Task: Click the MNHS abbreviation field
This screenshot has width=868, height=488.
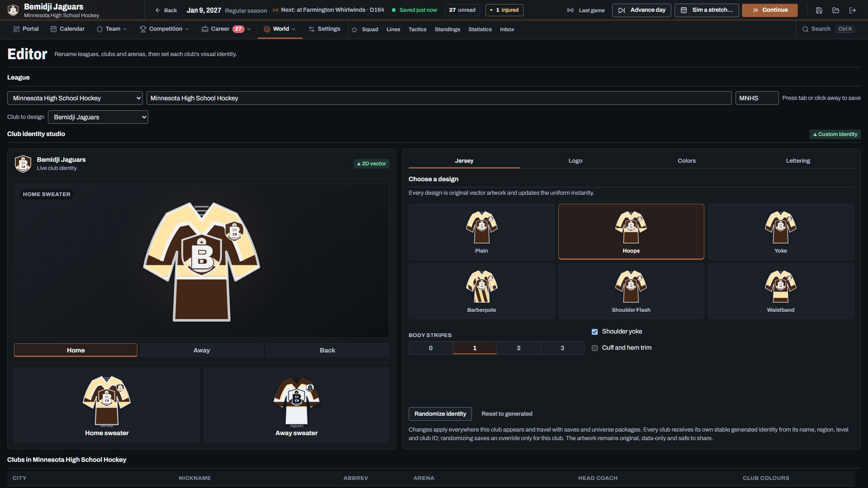Action: point(757,98)
